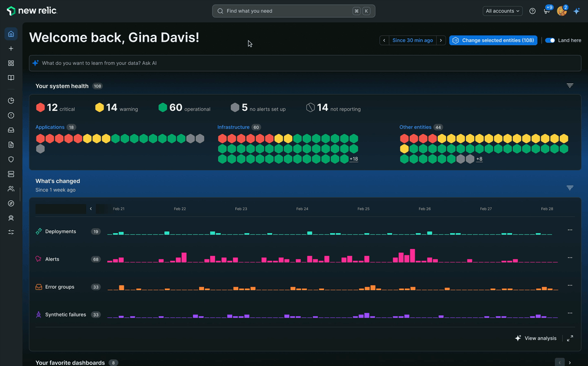The width and height of the screenshot is (588, 366).
Task: Disable the Land here toggle
Action: click(549, 39)
